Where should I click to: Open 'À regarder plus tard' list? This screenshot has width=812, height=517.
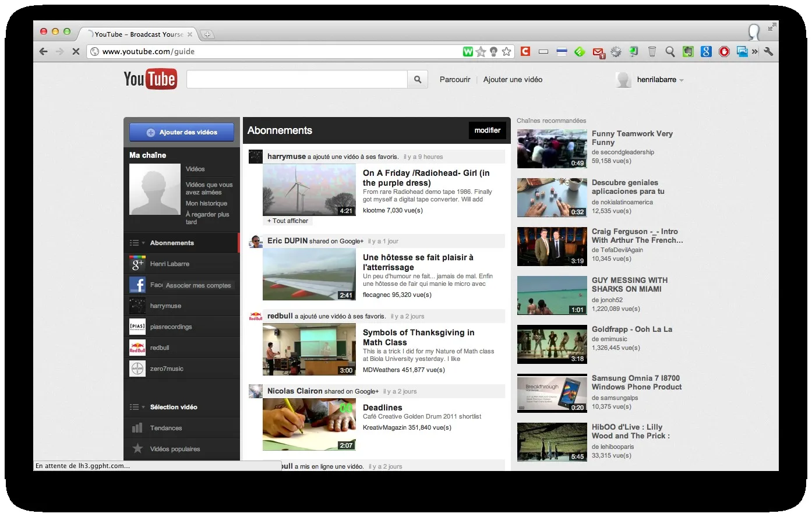207,218
